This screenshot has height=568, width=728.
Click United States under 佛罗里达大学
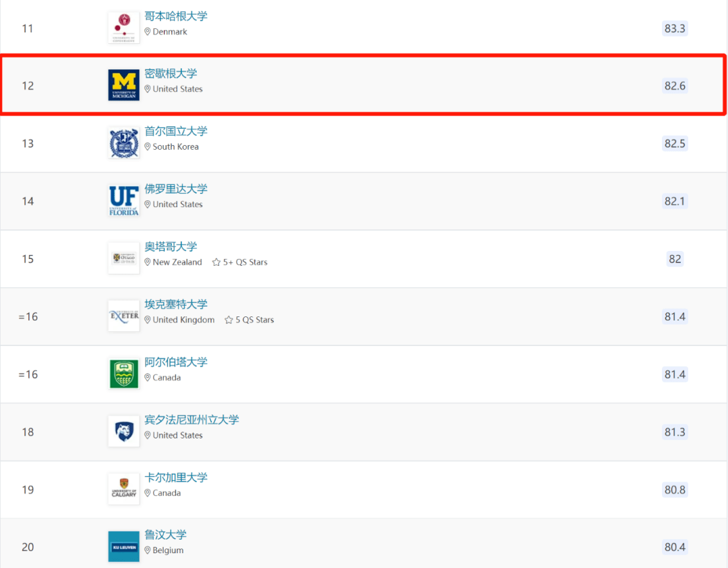coord(178,204)
